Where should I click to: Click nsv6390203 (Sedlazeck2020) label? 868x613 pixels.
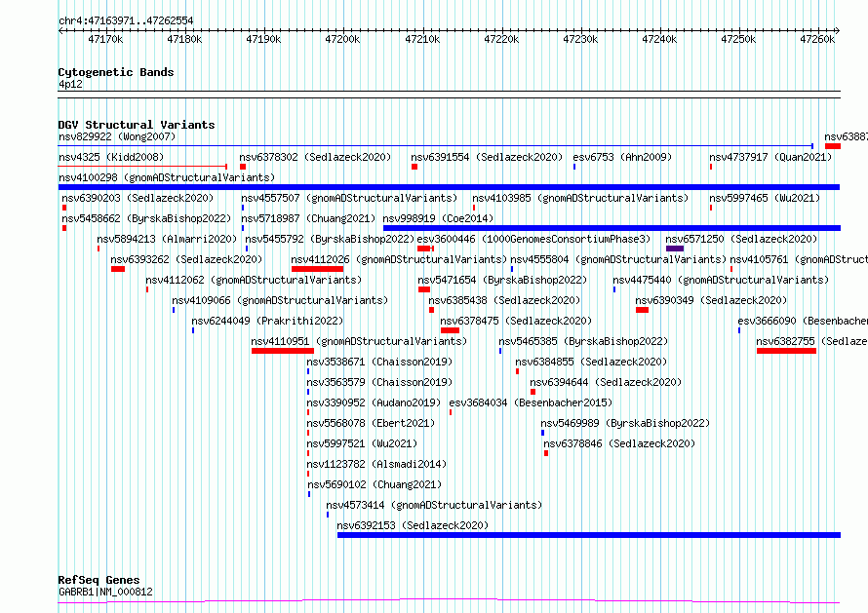[x=138, y=198]
